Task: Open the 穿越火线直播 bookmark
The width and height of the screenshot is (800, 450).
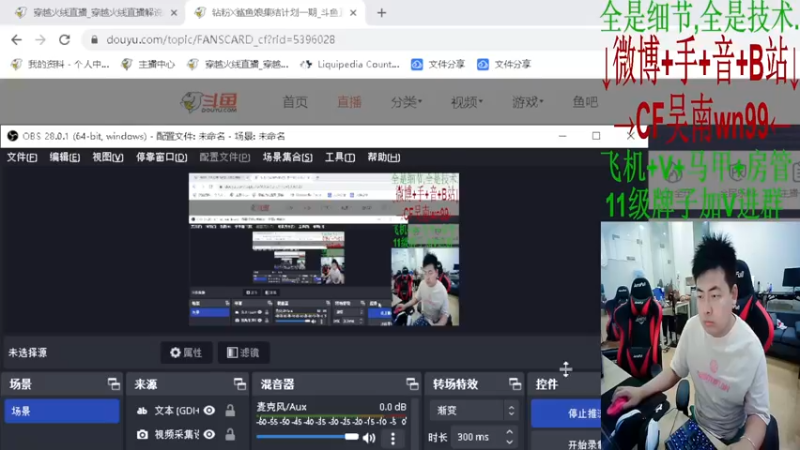Action: (238, 64)
